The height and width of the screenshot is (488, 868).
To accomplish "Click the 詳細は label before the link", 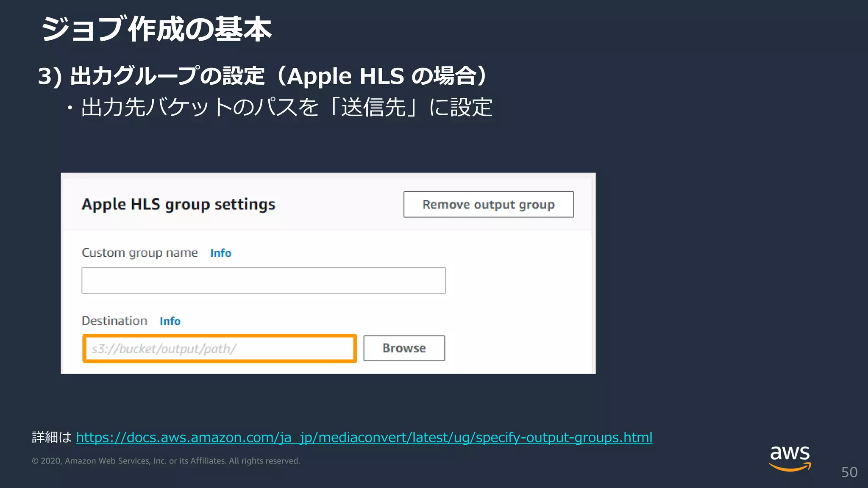I will pyautogui.click(x=52, y=437).
